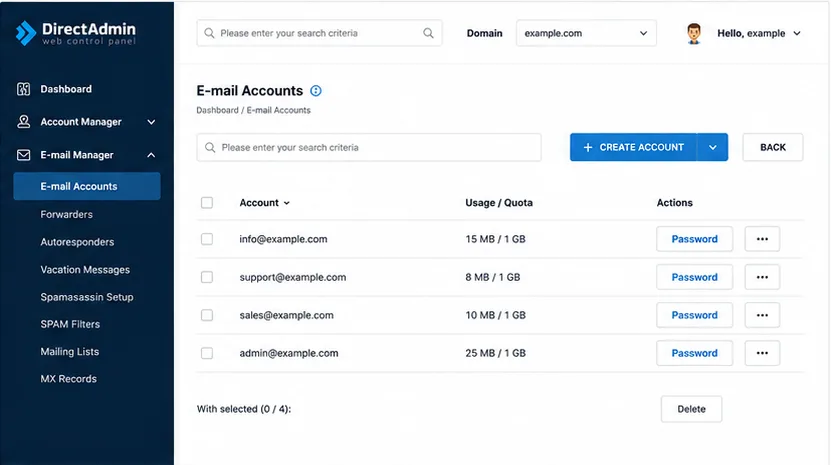The image size is (831, 465).
Task: Open Vacation Messages
Action: [85, 269]
